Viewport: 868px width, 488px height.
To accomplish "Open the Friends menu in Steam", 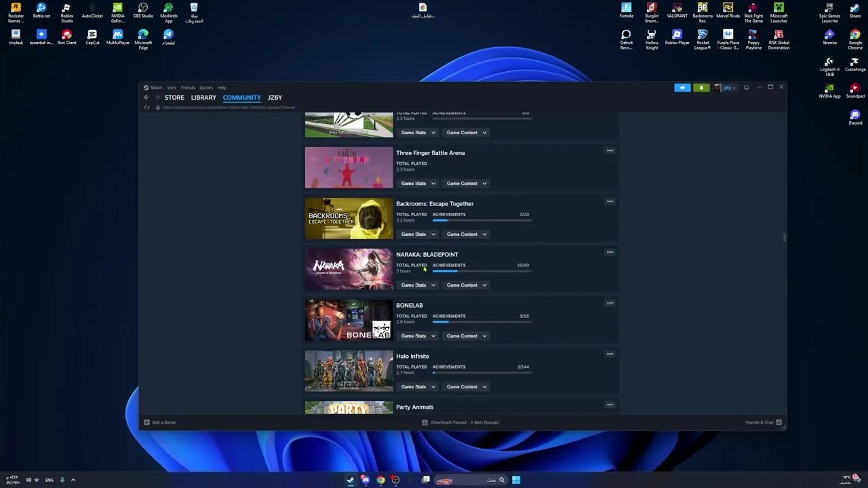I will coord(188,87).
